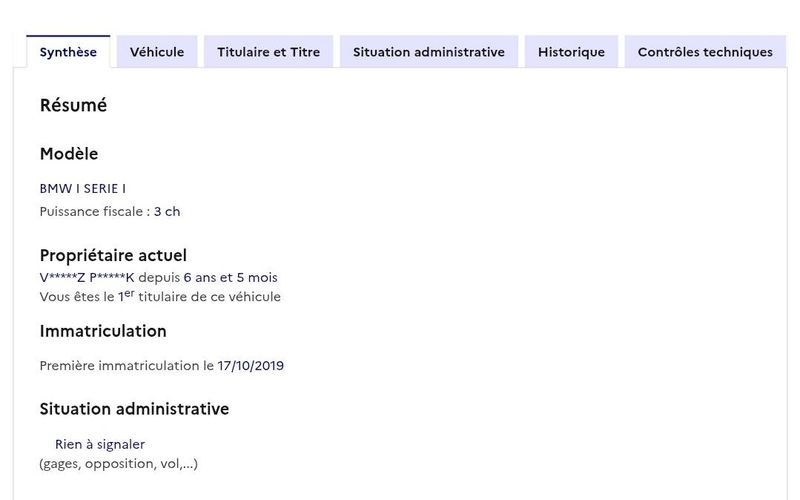Click the Synthèse tab

pos(68,52)
